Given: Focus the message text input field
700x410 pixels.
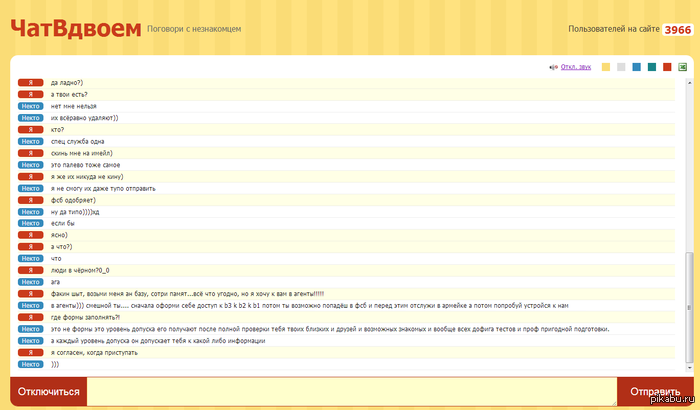Looking at the screenshot, I should (350, 391).
